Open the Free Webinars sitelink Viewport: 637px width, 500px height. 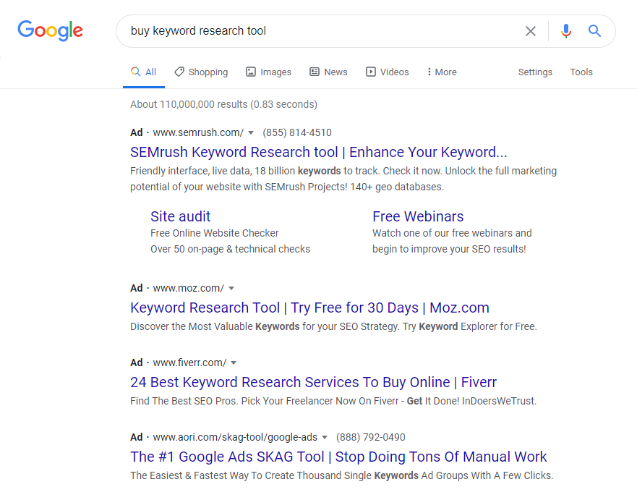tap(418, 216)
